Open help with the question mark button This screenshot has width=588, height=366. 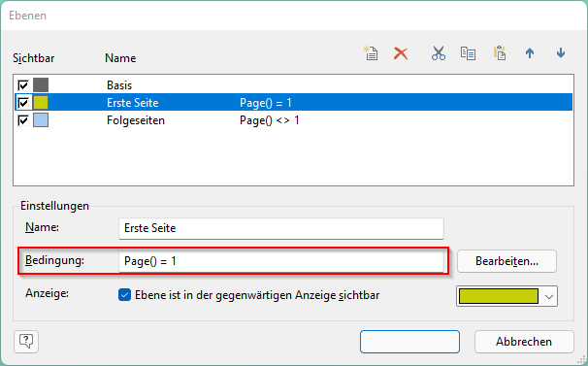click(x=26, y=342)
